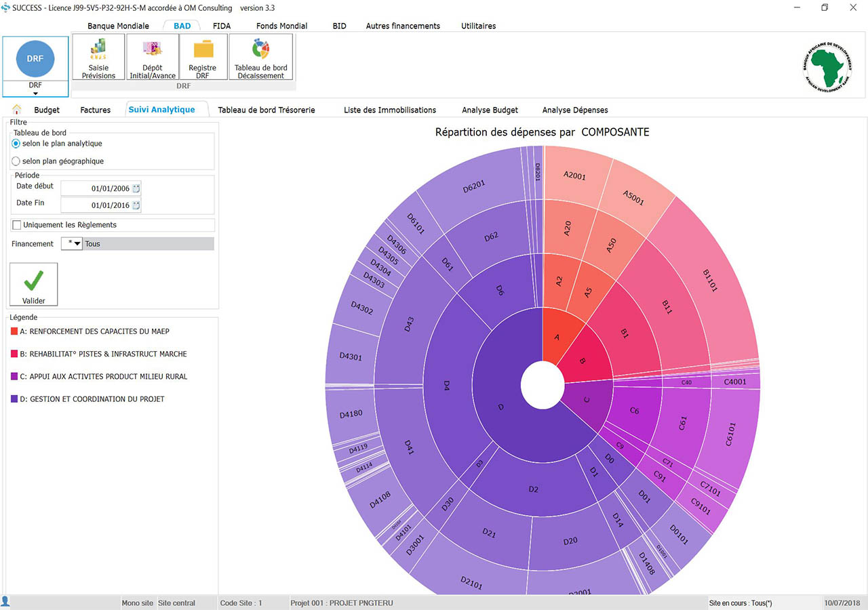Enable 'Uniquement les Règlements' checkbox
Viewport: 868px width, 610px height.
(17, 225)
